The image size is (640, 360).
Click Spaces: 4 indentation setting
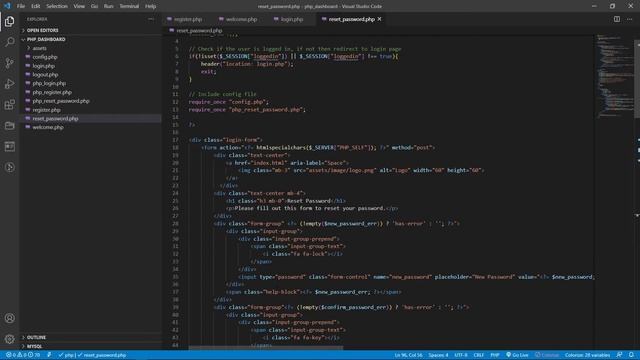(x=438, y=355)
